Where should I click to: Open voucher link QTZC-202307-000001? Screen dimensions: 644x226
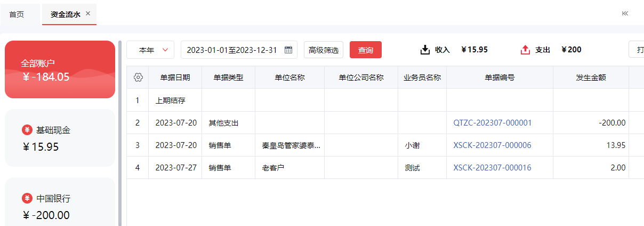[492, 122]
